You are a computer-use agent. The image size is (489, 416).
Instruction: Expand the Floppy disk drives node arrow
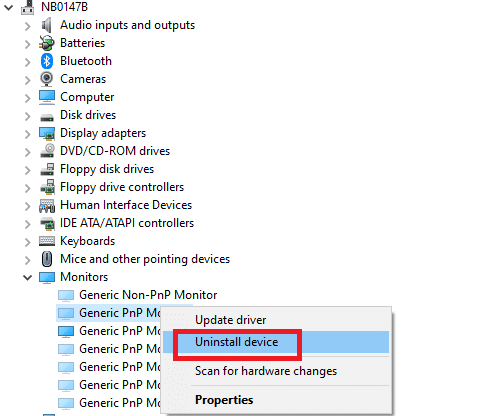[x=27, y=170]
